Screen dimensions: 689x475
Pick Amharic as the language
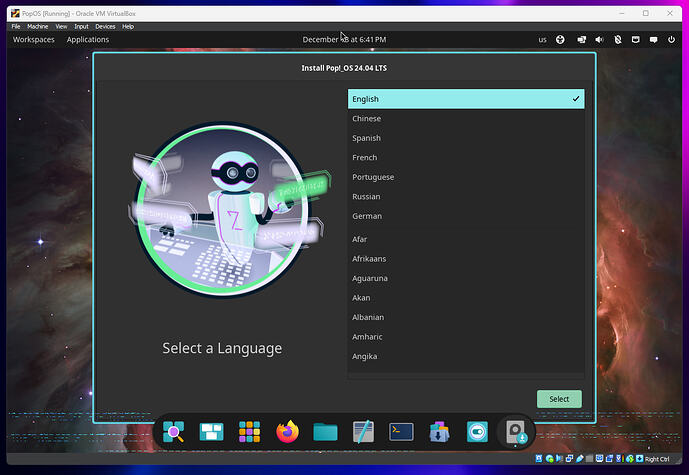pos(466,337)
